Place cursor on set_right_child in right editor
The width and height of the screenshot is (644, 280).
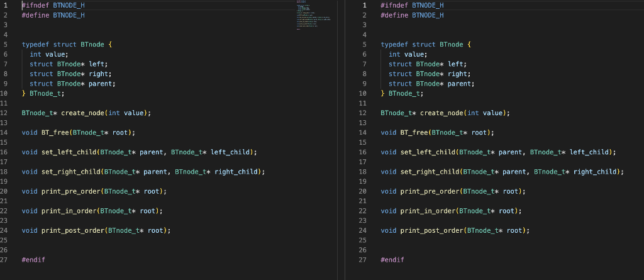(430, 172)
